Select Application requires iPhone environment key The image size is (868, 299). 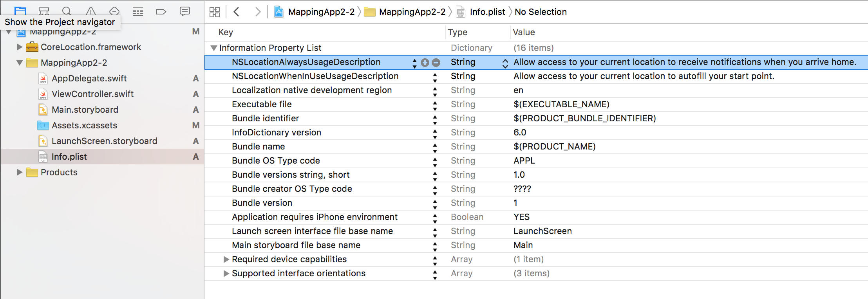pos(315,217)
